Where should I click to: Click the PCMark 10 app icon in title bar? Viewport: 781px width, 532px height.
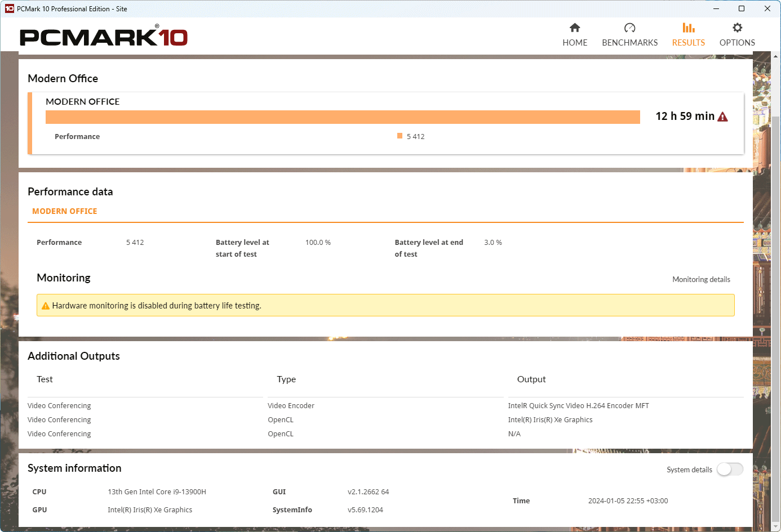coord(9,8)
